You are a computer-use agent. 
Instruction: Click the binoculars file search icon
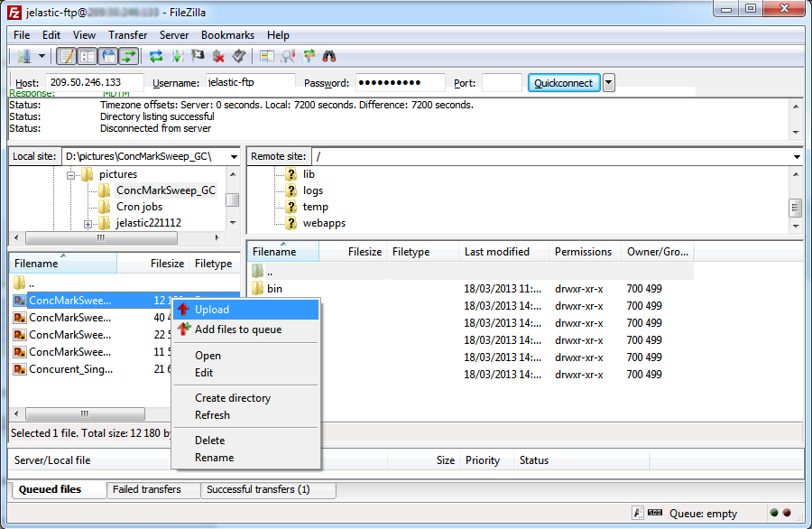[329, 56]
